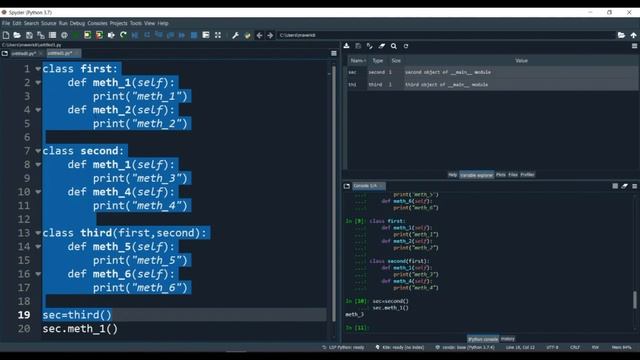Image resolution: width=640 pixels, height=360 pixels.
Task: Open the Search menu
Action: [31, 23]
